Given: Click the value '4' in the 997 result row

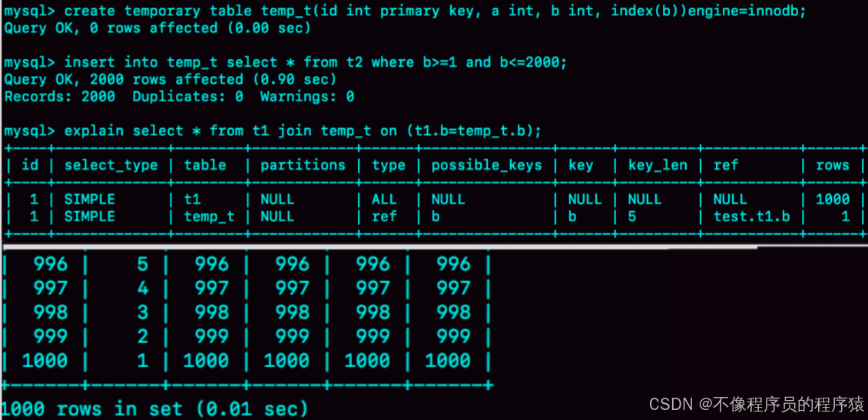Looking at the screenshot, I should [143, 288].
